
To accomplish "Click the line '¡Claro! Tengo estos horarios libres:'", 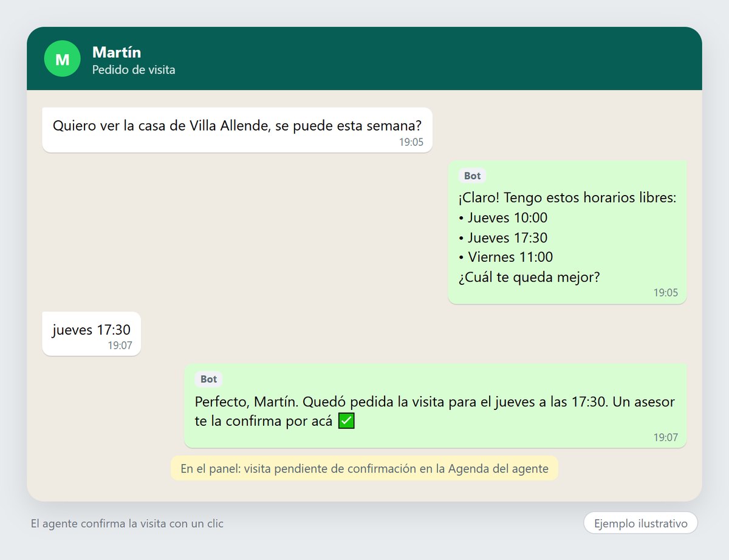I will (x=567, y=198).
